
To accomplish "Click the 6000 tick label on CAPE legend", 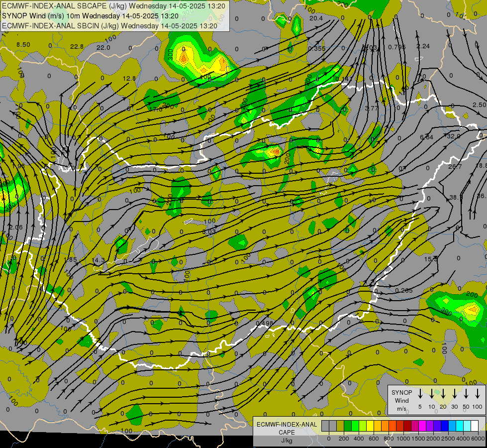I will click(x=478, y=439).
